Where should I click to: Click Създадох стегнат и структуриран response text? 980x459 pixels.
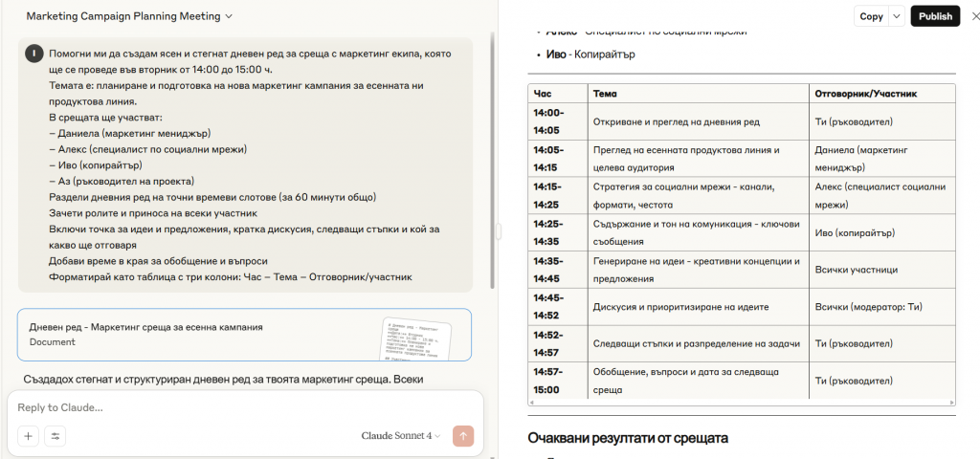point(224,379)
